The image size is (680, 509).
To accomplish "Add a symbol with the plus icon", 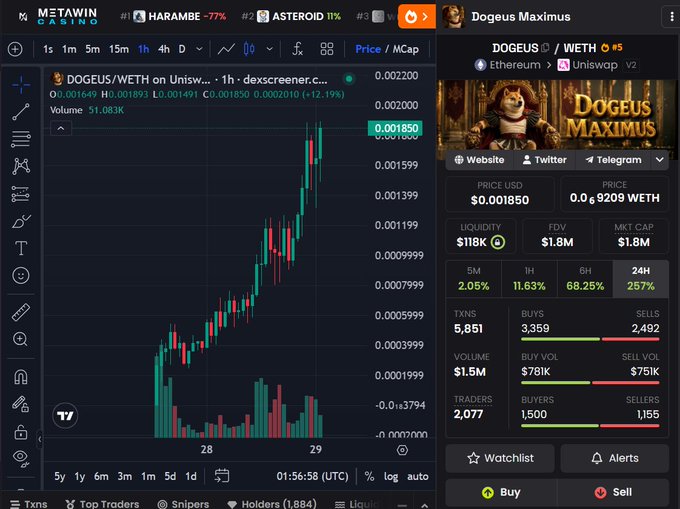I will (x=15, y=49).
